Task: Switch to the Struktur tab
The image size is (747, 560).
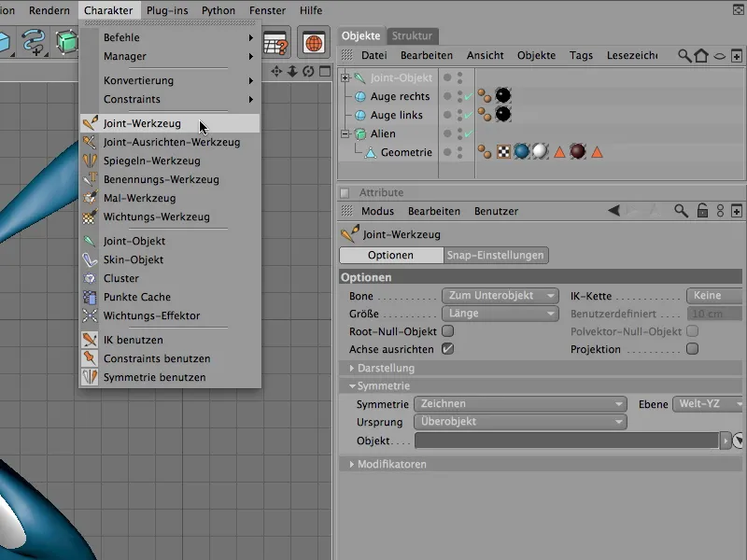Action: point(412,35)
